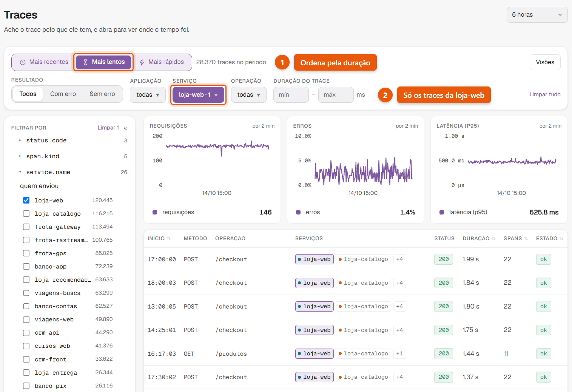Select the viagens-busca checkbox
The image size is (572, 392).
click(x=26, y=293)
